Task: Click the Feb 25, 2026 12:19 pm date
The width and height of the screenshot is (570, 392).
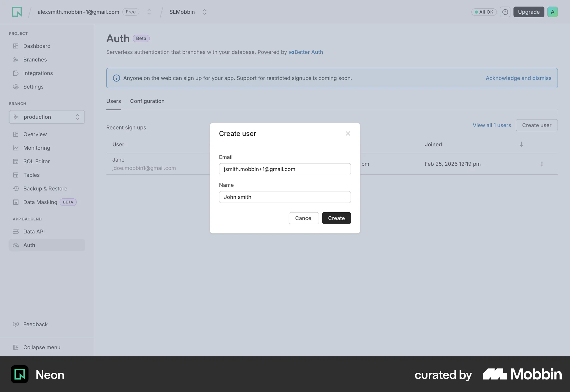Action: 452,164
